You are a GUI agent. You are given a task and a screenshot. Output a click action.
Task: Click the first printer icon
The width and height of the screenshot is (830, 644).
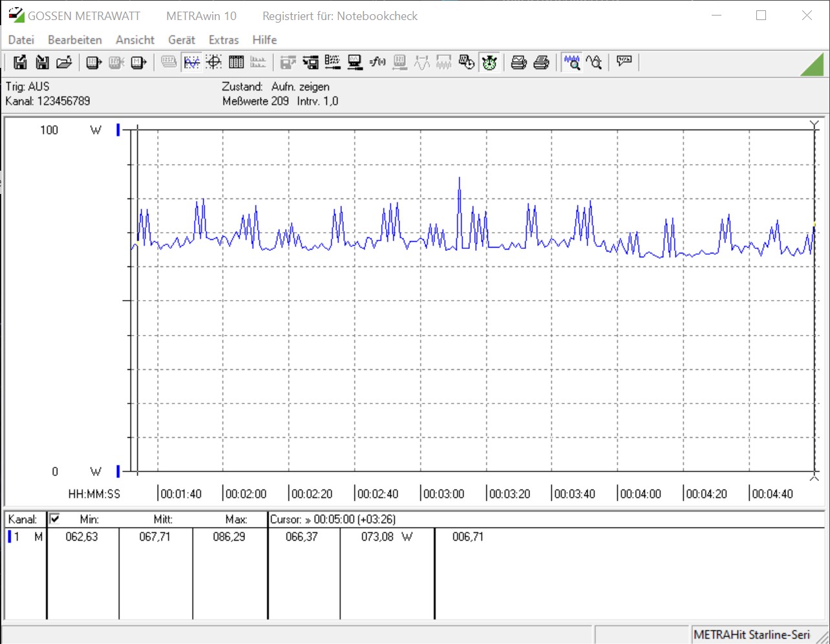[x=518, y=62]
